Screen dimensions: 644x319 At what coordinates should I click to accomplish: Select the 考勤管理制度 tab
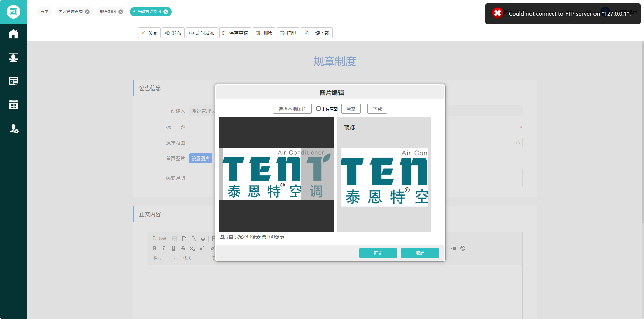(149, 12)
